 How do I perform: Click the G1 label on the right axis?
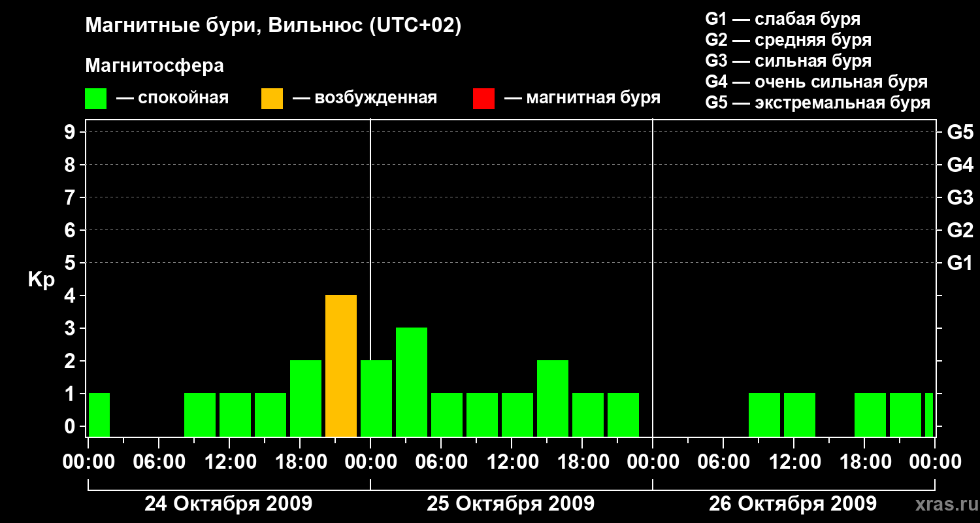click(960, 263)
